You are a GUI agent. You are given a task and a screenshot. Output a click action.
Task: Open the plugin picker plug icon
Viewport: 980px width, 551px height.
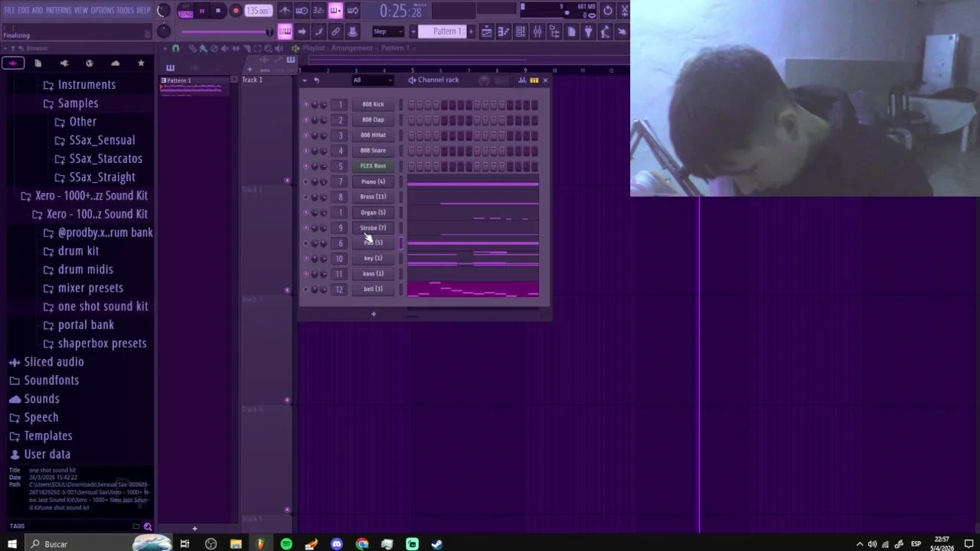pos(588,31)
